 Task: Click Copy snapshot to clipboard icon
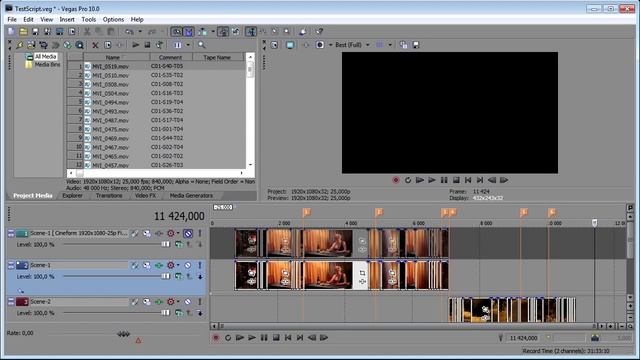click(403, 45)
